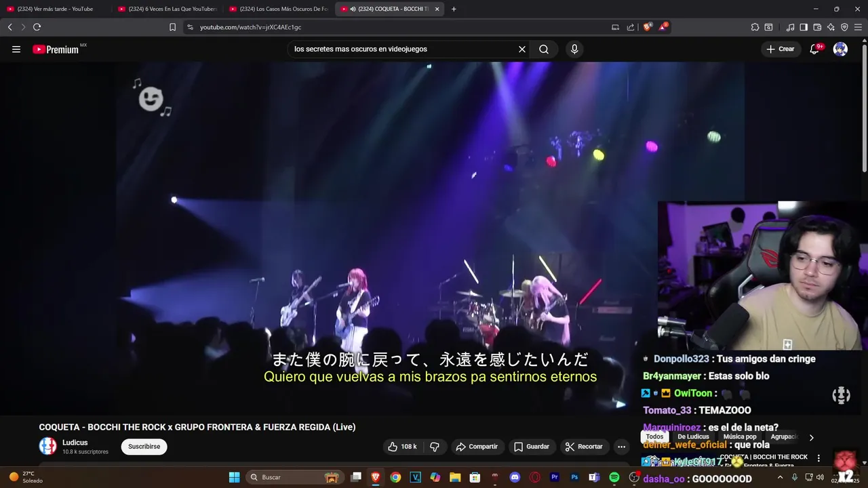Viewport: 868px width, 488px height.
Task: Open a new browser tab
Action: [454, 9]
